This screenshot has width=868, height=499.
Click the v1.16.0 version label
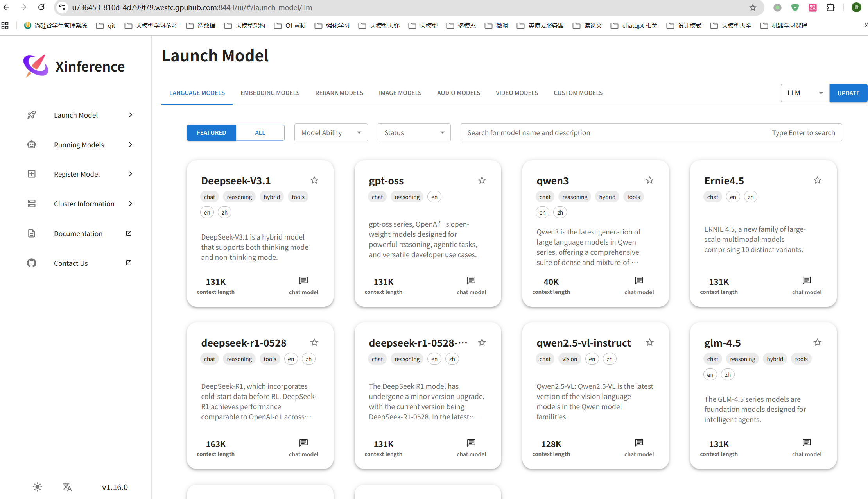point(115,487)
